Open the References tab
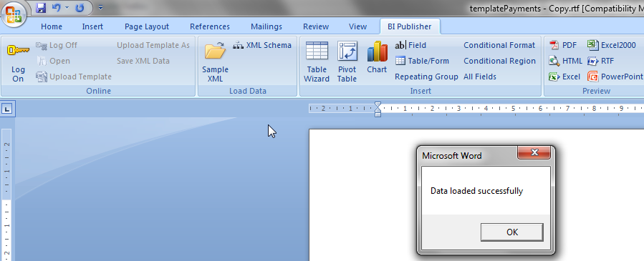The image size is (644, 261). (210, 26)
